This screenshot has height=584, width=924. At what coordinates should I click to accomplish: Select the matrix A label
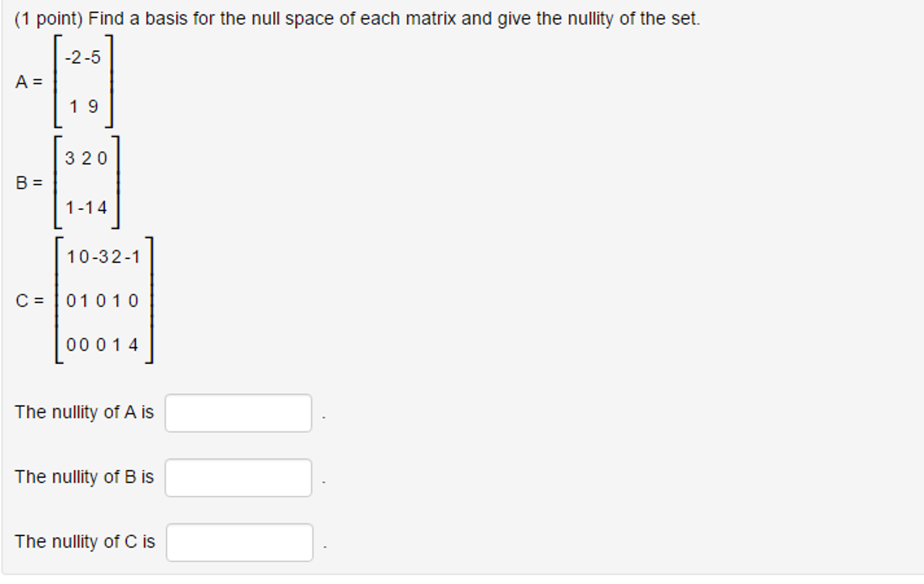coord(29,82)
